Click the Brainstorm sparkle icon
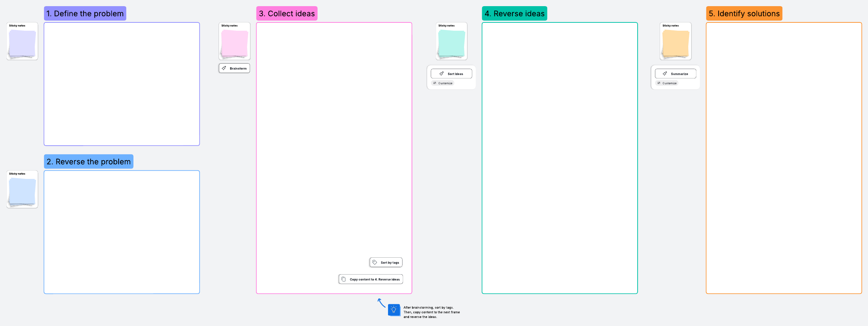Screen dimensions: 868x326 click(224, 68)
